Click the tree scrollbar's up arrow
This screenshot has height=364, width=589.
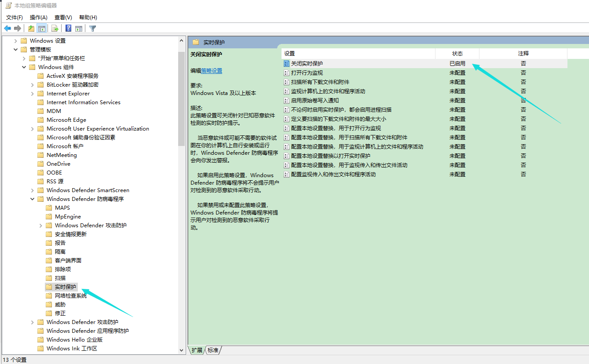point(182,40)
